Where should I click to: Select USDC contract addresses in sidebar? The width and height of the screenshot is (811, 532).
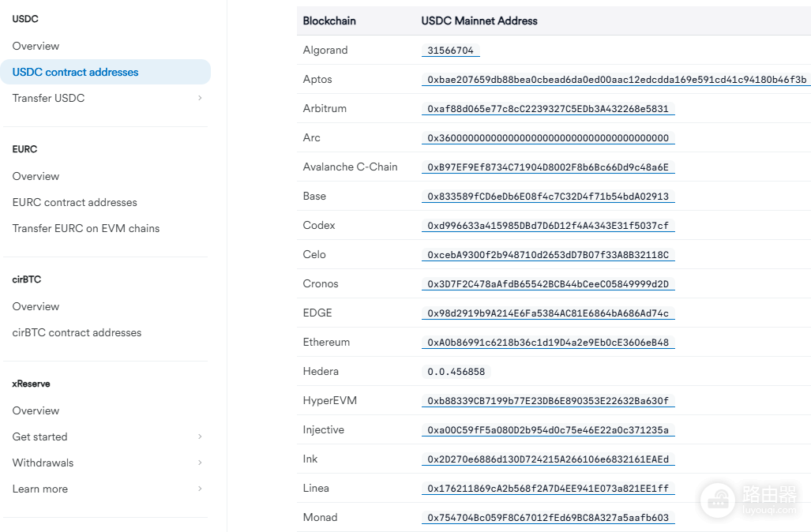[106, 72]
